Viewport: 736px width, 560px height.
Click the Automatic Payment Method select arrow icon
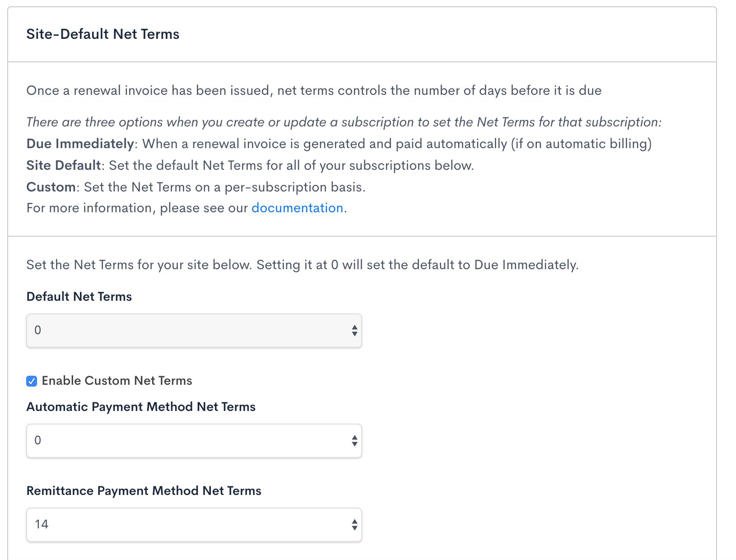pyautogui.click(x=354, y=441)
